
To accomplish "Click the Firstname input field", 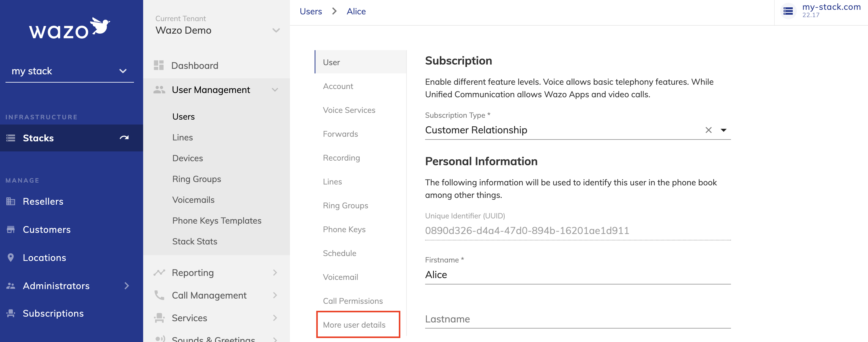I will (577, 275).
